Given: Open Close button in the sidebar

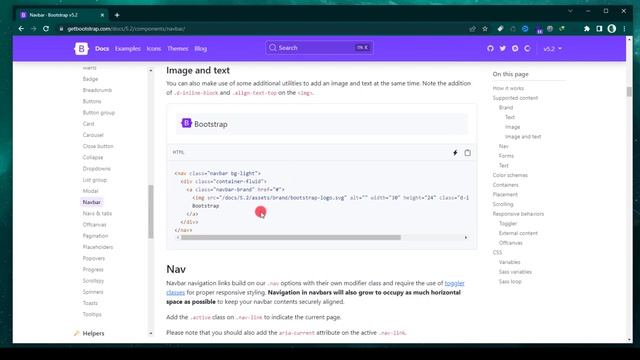Looking at the screenshot, I should coord(98,146).
